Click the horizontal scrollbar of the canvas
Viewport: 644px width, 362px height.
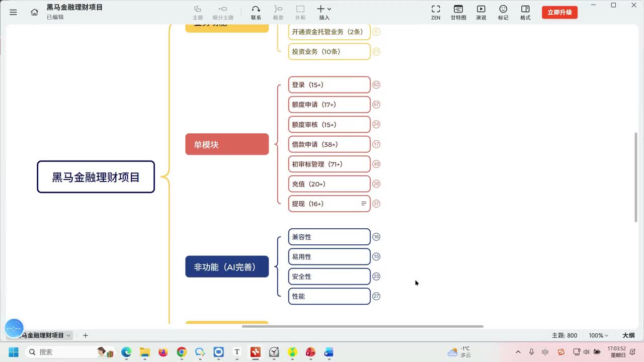(x=363, y=326)
